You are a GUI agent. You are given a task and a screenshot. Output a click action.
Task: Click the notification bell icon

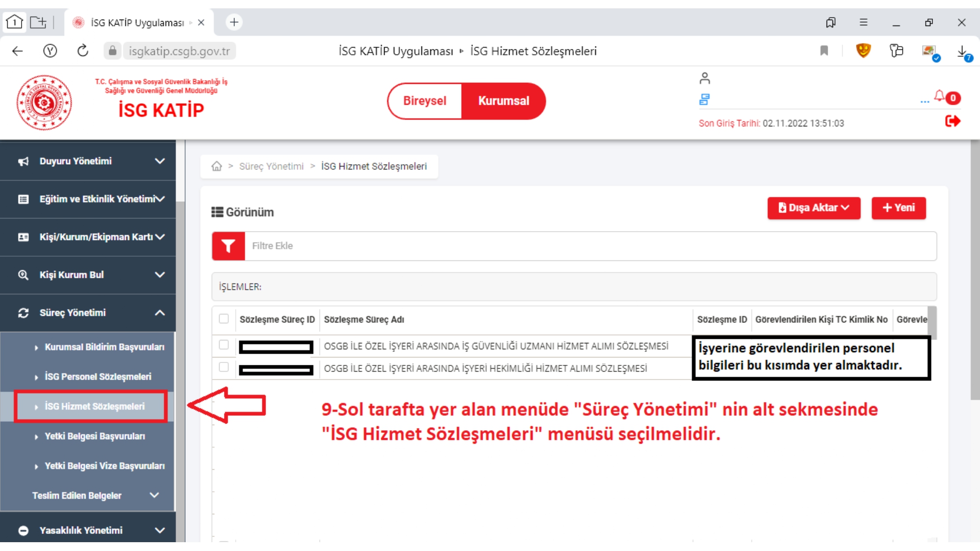939,96
